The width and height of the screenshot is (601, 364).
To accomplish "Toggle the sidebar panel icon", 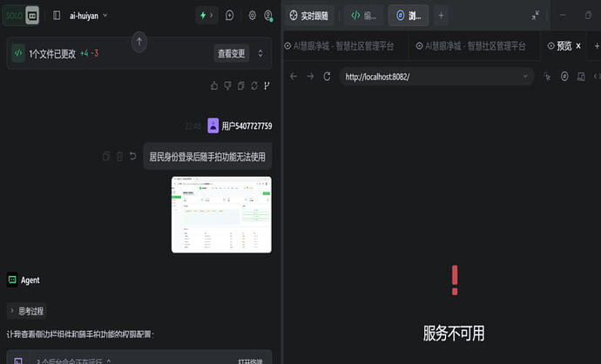I will 57,16.
